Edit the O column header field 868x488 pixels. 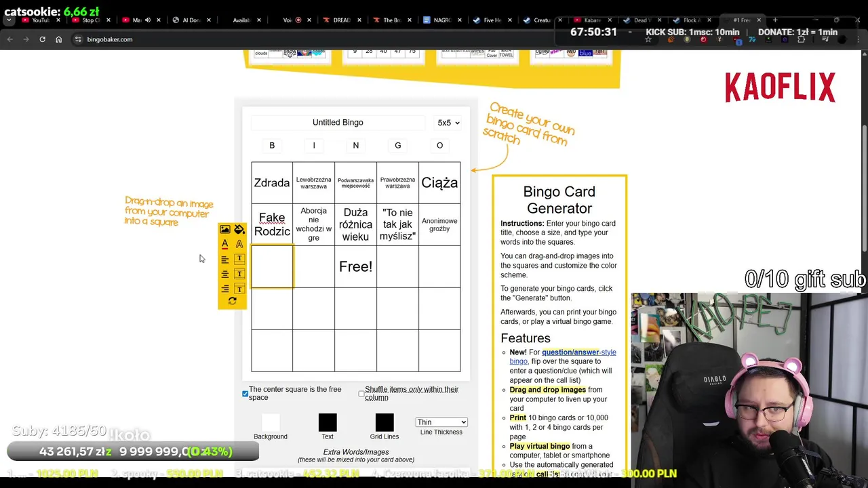click(x=439, y=146)
